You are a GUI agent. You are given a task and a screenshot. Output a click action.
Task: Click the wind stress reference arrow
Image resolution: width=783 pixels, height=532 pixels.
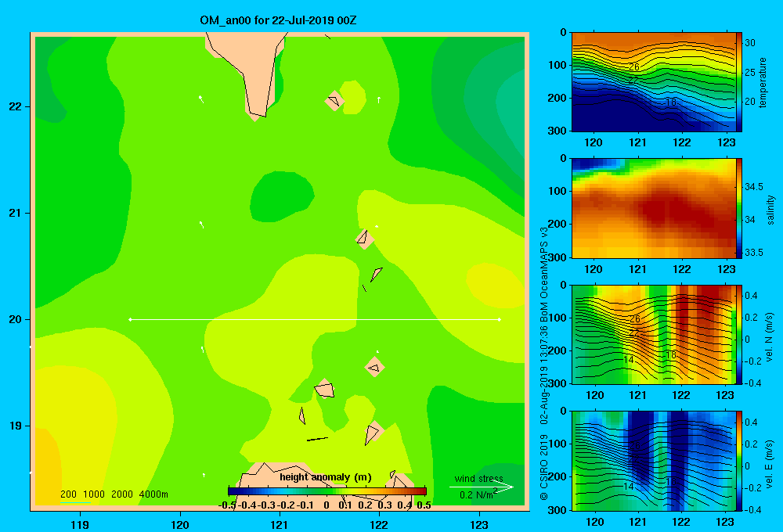click(481, 487)
